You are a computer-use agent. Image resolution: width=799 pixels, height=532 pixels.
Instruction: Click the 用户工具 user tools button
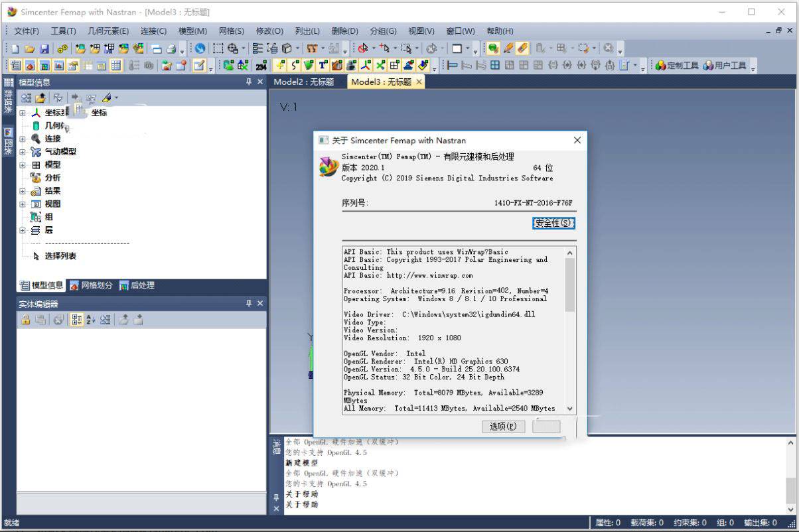[725, 65]
